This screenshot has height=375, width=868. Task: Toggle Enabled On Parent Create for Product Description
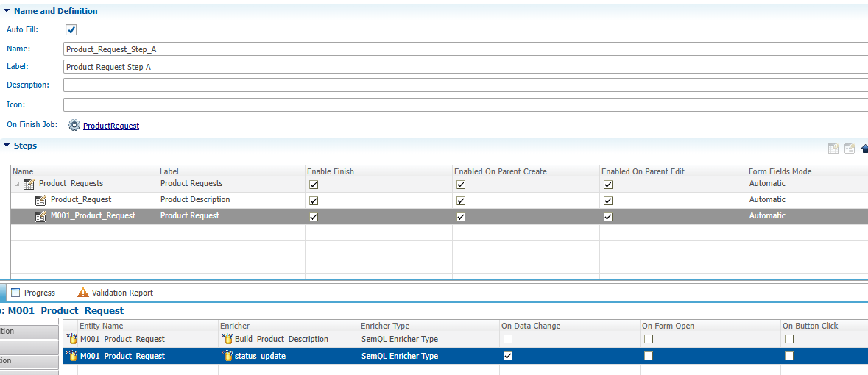click(461, 200)
